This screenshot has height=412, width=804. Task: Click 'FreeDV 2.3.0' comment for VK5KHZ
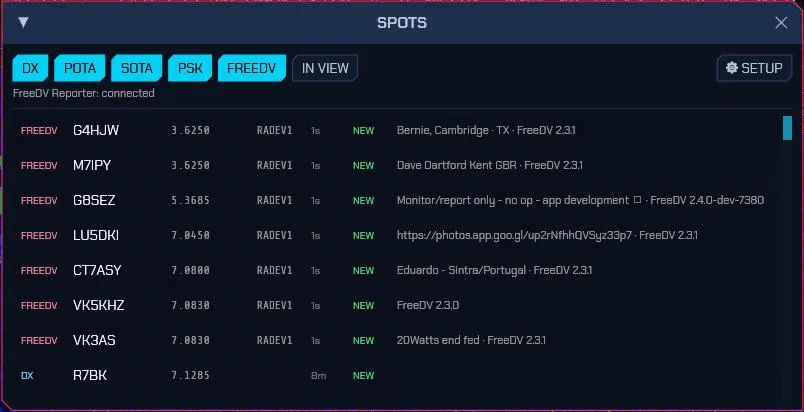pyautogui.click(x=428, y=305)
